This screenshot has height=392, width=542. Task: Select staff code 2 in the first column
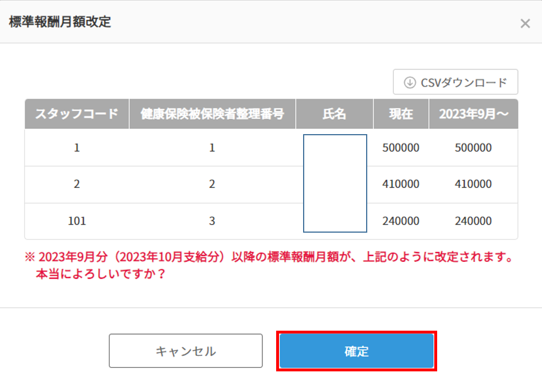click(x=77, y=184)
